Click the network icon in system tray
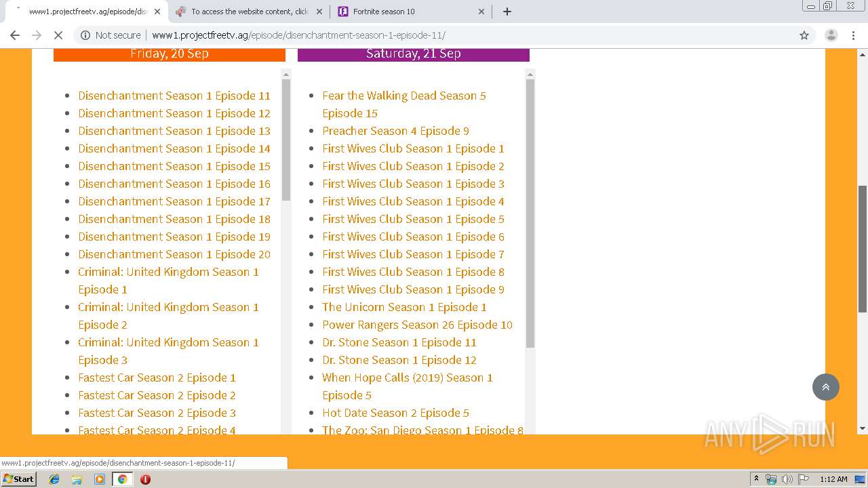The height and width of the screenshot is (488, 868). [x=771, y=479]
